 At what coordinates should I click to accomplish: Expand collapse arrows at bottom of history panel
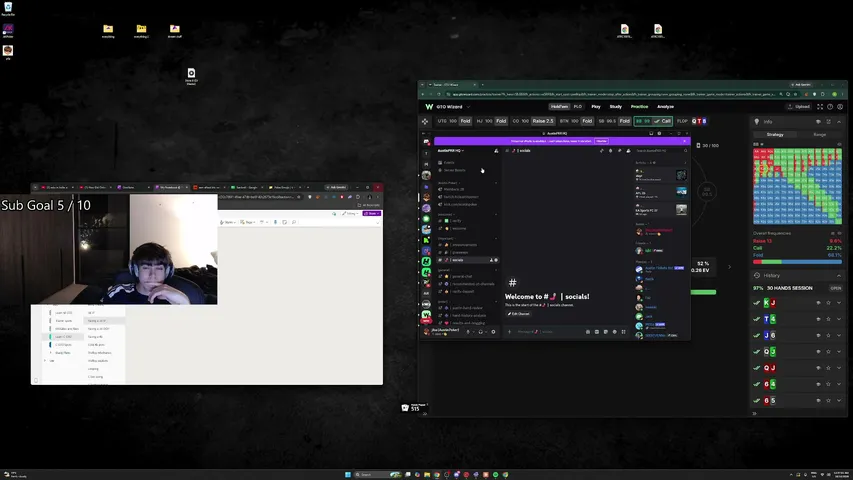(755, 414)
